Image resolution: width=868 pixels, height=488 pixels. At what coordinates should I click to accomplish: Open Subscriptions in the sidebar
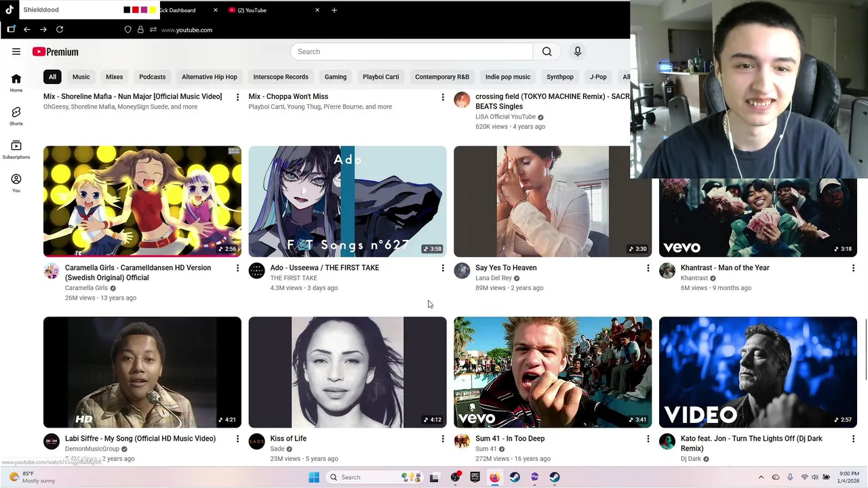(x=16, y=150)
